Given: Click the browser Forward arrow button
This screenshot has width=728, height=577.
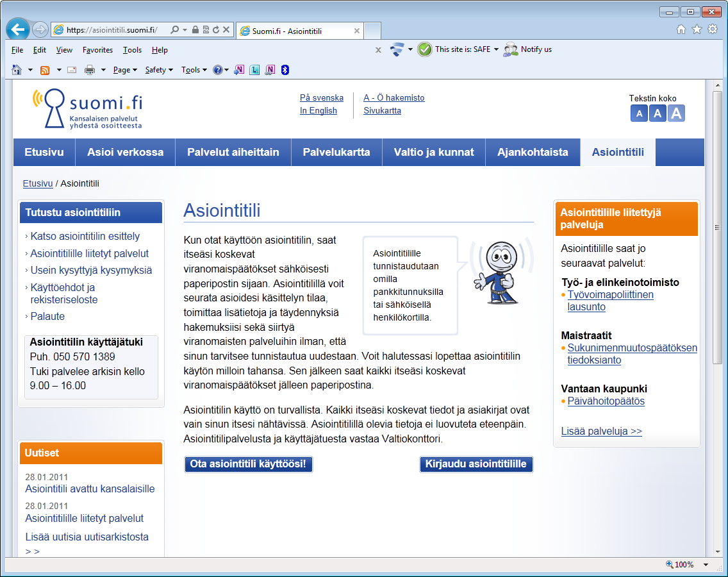Looking at the screenshot, I should coord(40,29).
